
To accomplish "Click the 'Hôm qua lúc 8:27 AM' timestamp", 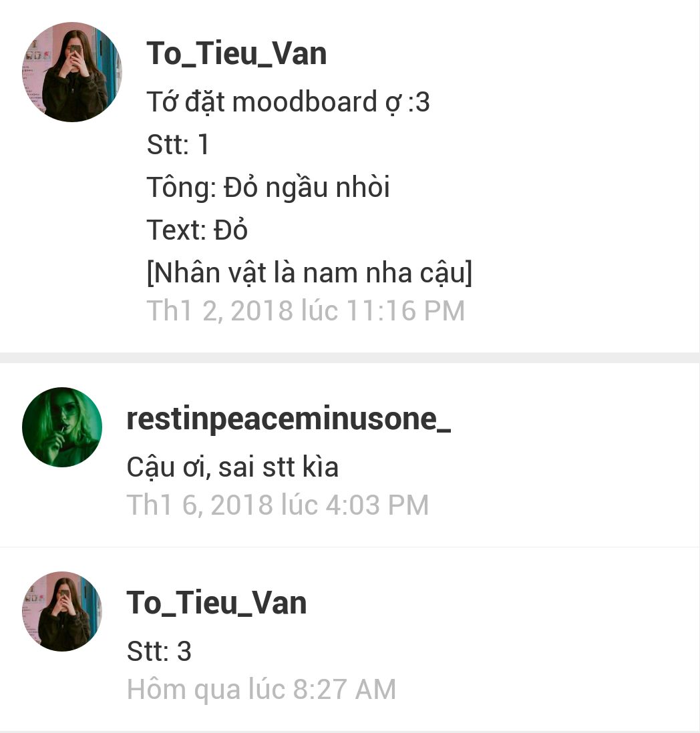I will point(261,690).
